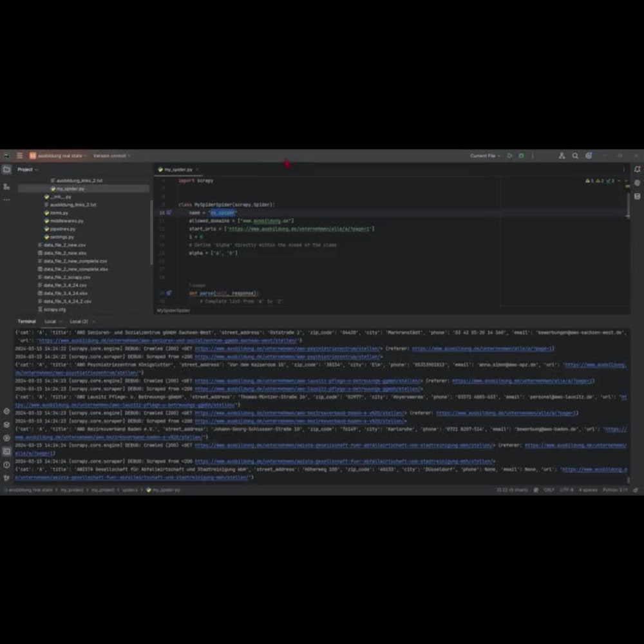The height and width of the screenshot is (644, 644).
Task: Open IDE settings gear icon
Action: (589, 156)
